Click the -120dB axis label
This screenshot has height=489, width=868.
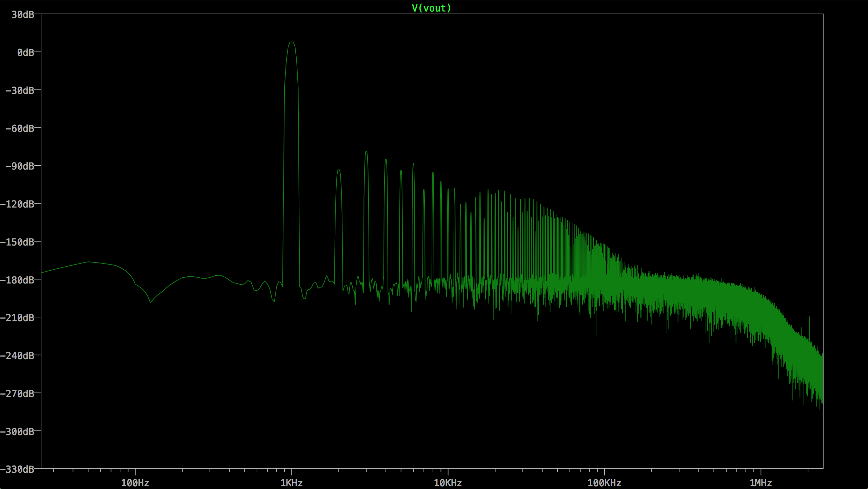click(x=17, y=204)
